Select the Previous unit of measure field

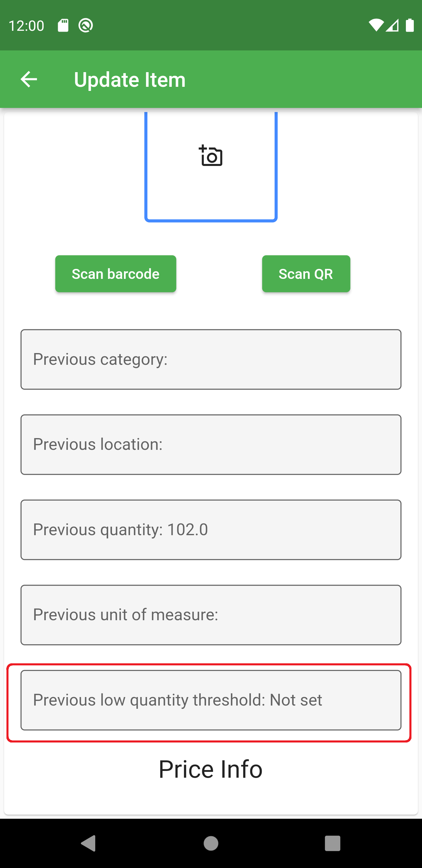coord(211,615)
